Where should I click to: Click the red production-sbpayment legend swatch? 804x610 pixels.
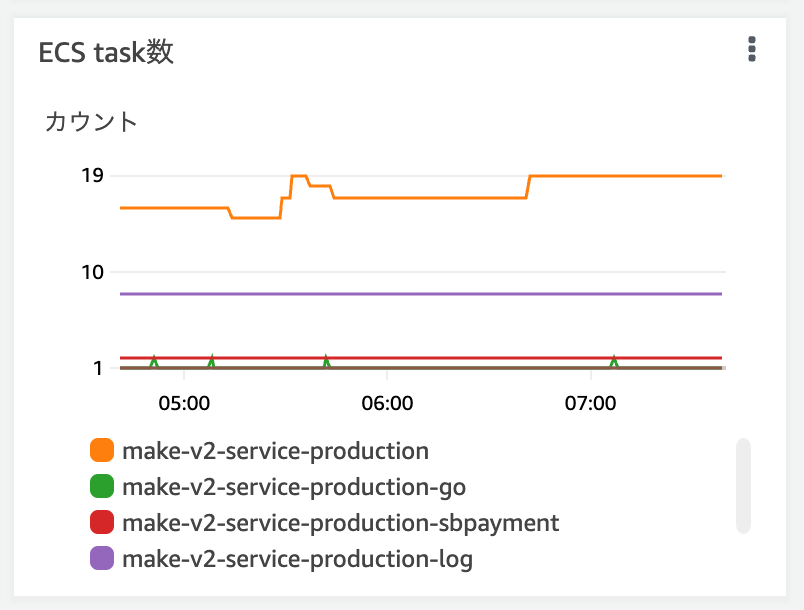coord(101,523)
